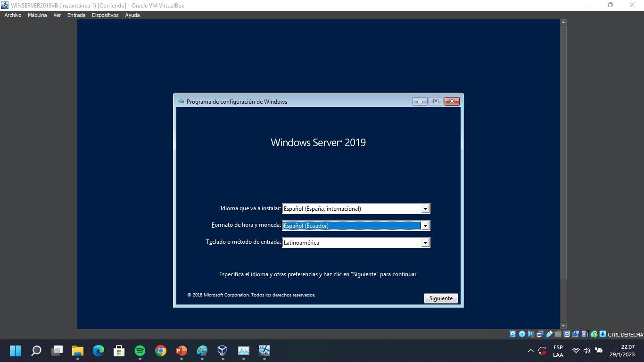This screenshot has height=362, width=644.
Task: Click the keyboard capture arrow indicator
Action: coord(603,334)
